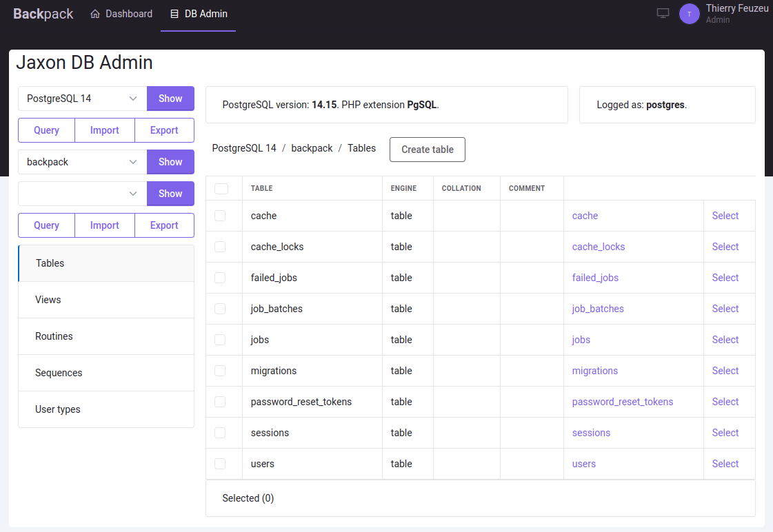773x532 pixels.
Task: Switch to the DB Admin tab
Action: pos(199,14)
